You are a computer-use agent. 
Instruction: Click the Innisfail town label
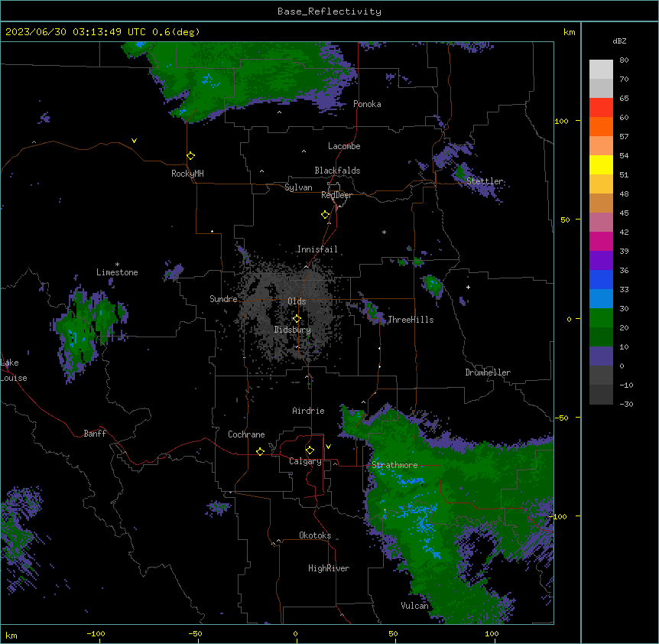[x=317, y=249]
